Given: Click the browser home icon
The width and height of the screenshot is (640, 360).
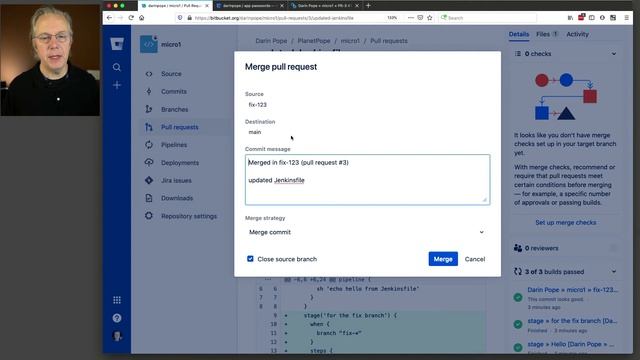Looking at the screenshot, I should (x=142, y=18).
